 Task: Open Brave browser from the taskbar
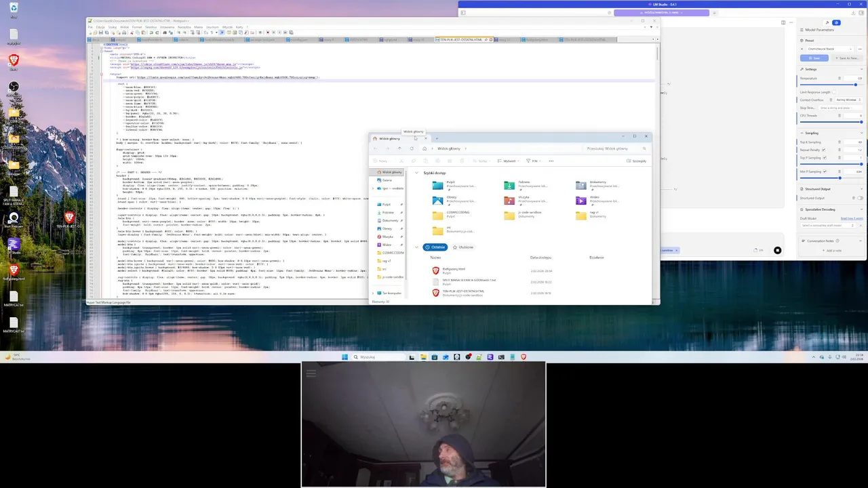point(524,357)
